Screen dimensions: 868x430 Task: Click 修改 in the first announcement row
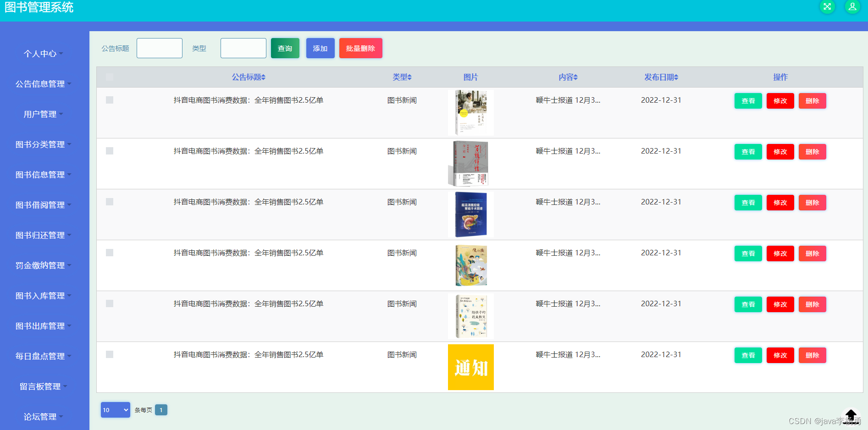tap(780, 101)
